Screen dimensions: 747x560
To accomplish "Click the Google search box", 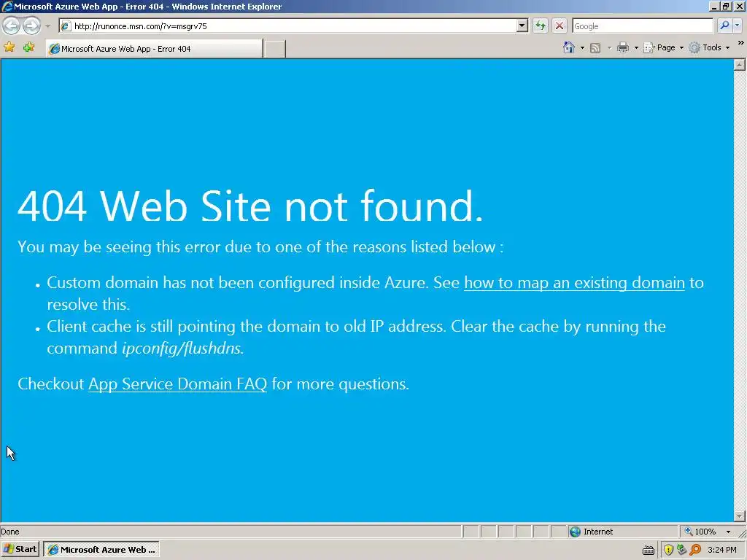I will [642, 26].
